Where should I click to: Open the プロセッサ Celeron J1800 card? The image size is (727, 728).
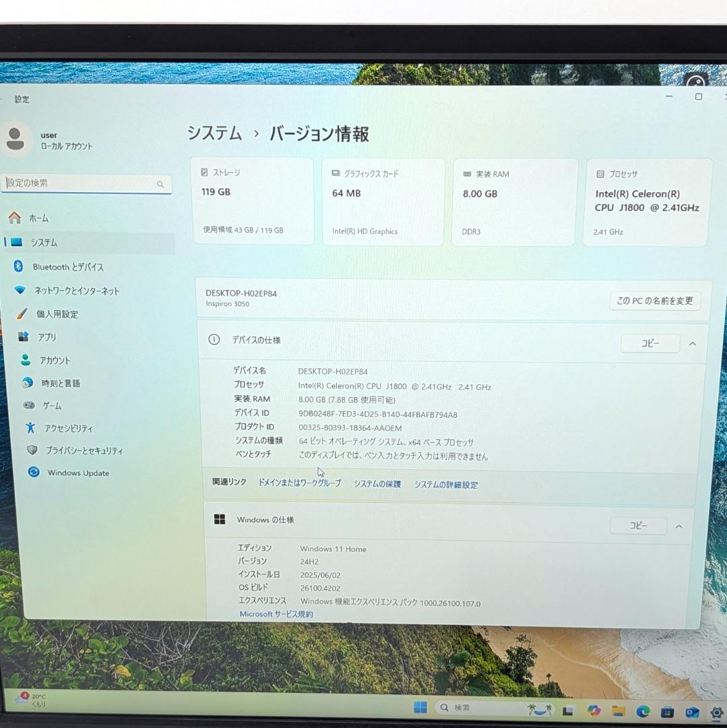pos(647,203)
